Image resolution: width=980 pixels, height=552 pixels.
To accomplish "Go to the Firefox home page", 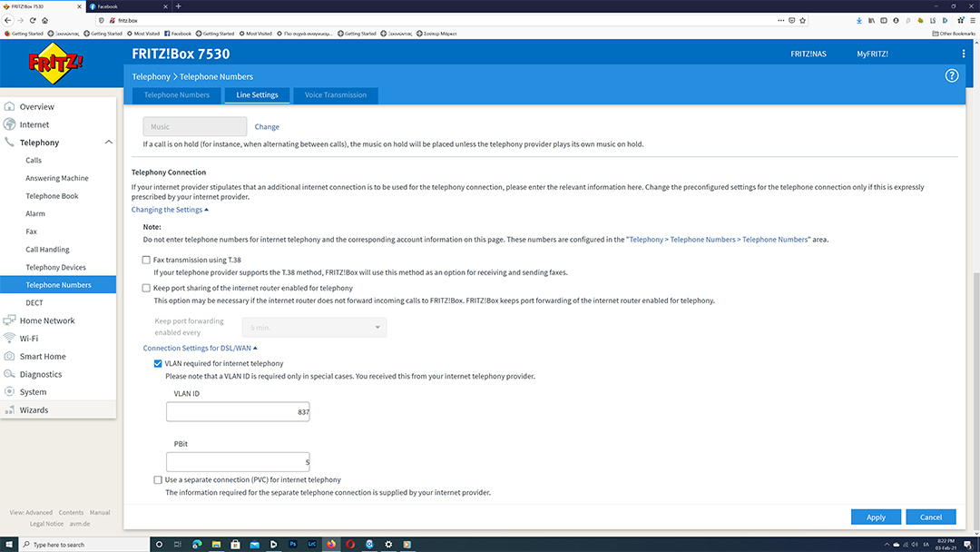I will (x=45, y=20).
